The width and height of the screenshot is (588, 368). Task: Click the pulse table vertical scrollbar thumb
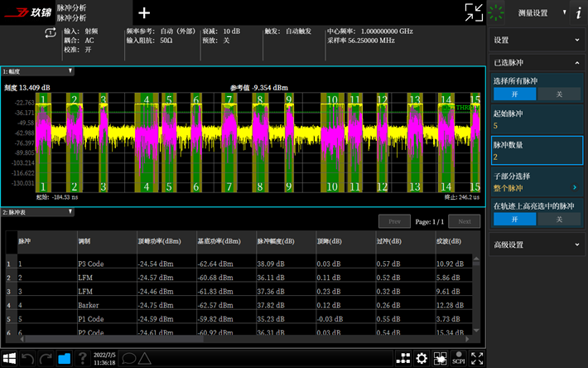coord(476,263)
